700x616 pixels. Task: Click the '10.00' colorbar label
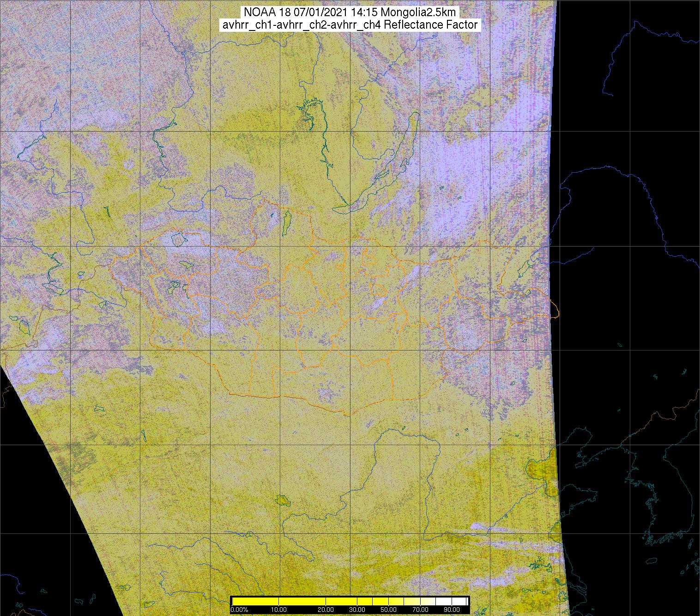point(279,610)
